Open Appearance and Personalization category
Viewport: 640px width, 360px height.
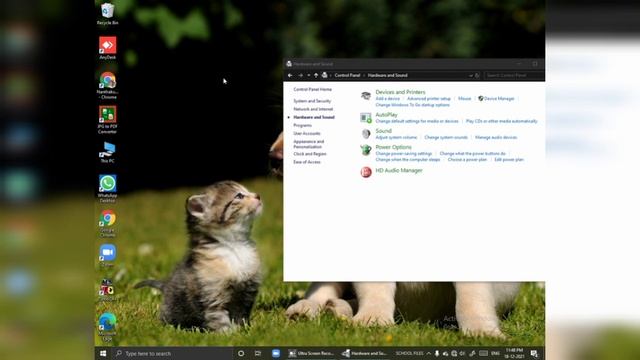click(x=309, y=144)
